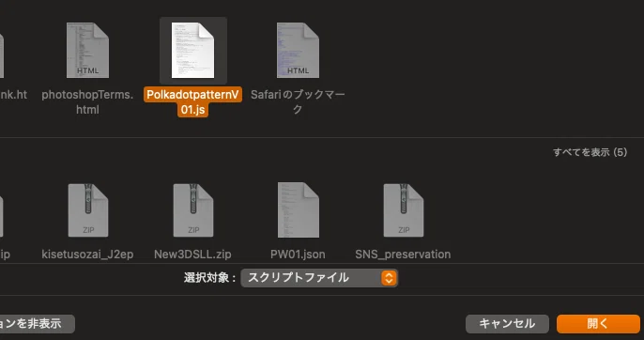Image resolution: width=644 pixels, height=340 pixels.
Task: Select the Safariのブックマーク HTML file icon
Action: (x=298, y=50)
